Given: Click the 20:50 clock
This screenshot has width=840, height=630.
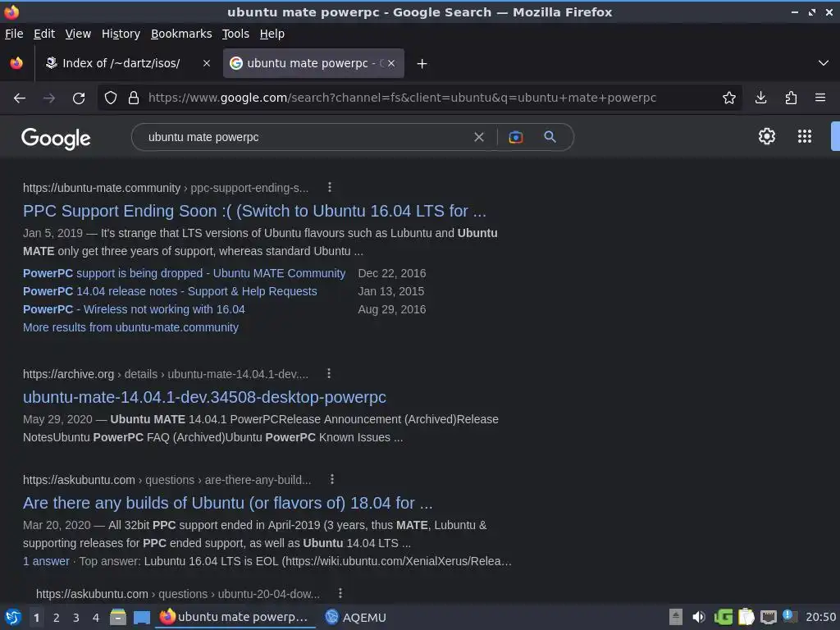Looking at the screenshot, I should click(820, 617).
